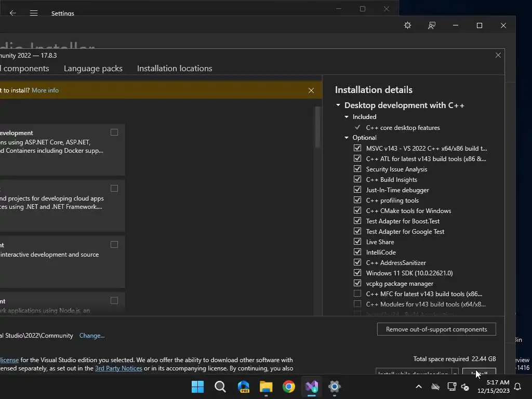Screen dimensions: 532x399
Task: Open the 3rd Party Notices link
Action: tap(118, 368)
